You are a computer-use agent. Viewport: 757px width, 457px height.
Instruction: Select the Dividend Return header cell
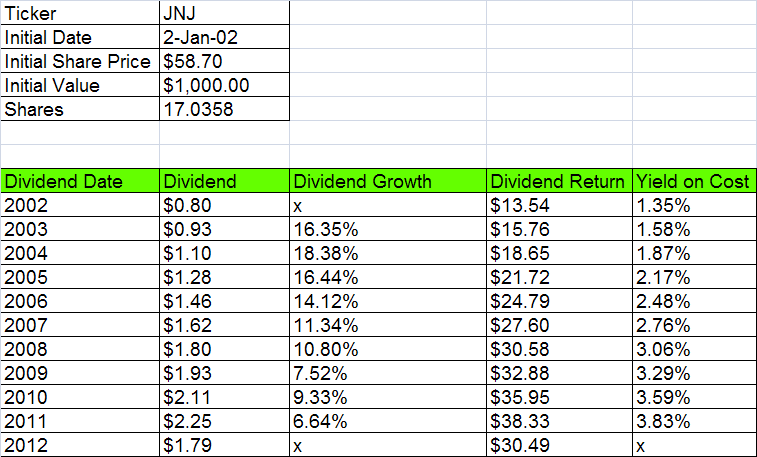pos(558,181)
